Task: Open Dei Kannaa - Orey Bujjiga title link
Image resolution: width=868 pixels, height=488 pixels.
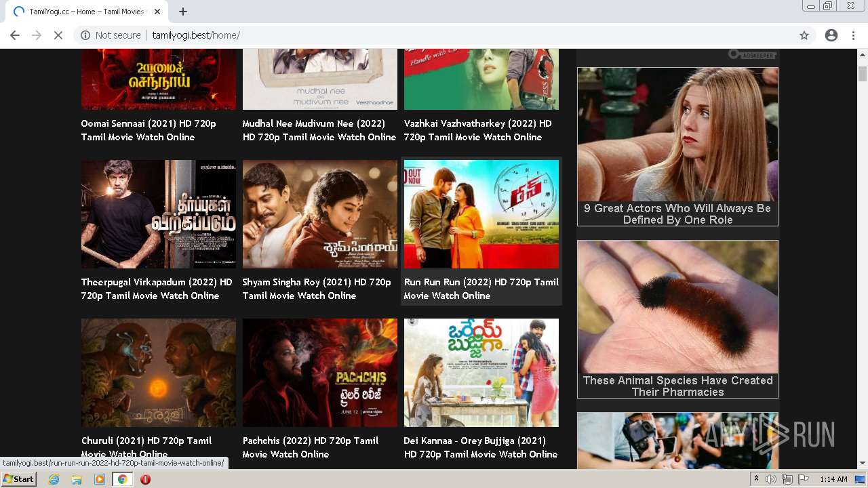Action: coord(481,447)
